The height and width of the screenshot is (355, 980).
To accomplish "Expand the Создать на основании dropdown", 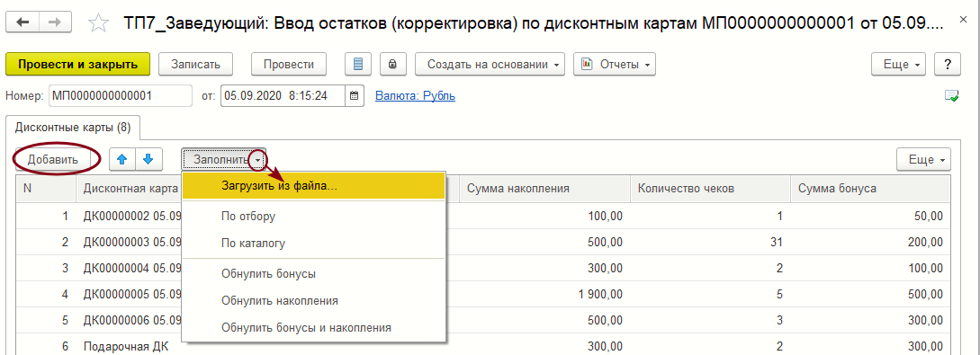I will [490, 65].
